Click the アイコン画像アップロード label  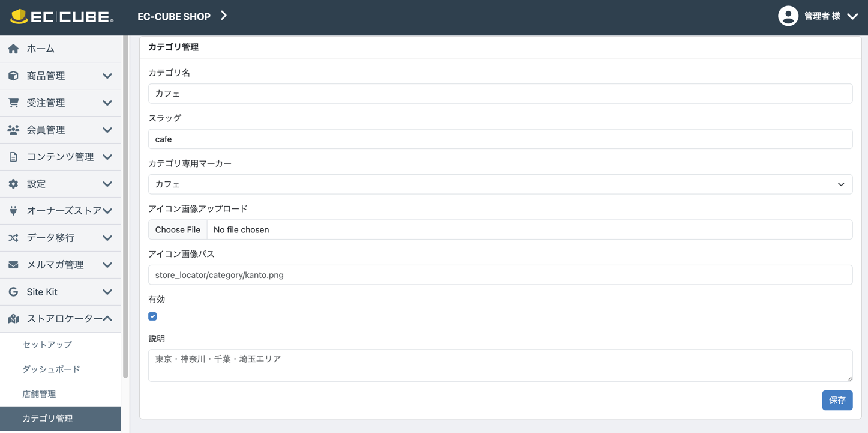pos(198,208)
